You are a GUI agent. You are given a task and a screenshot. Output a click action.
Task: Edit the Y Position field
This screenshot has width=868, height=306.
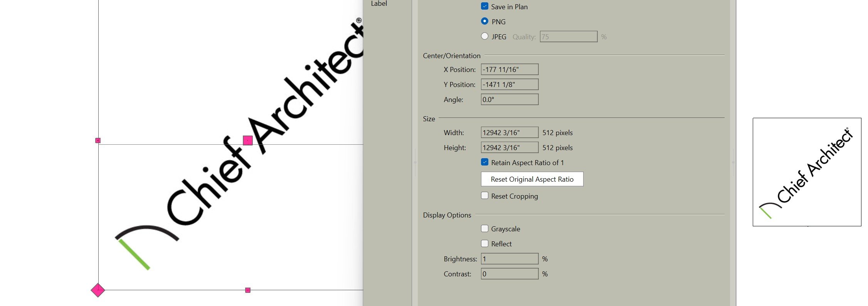tap(510, 84)
